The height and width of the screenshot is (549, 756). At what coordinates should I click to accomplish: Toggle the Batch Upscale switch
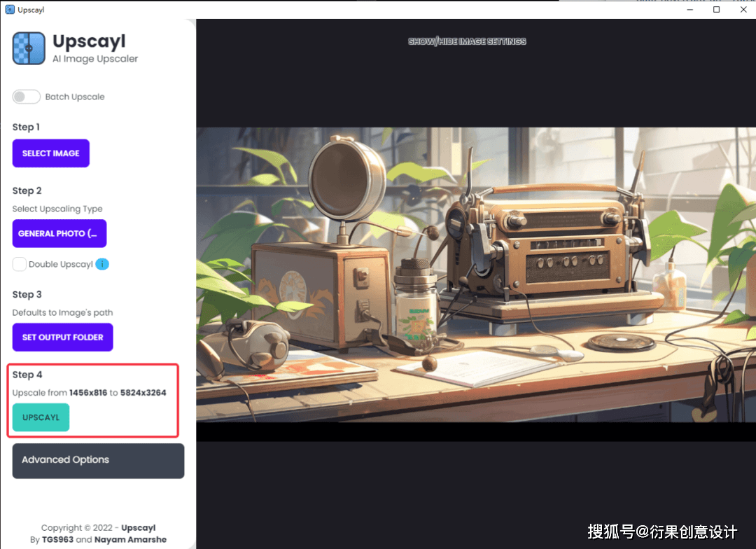27,97
